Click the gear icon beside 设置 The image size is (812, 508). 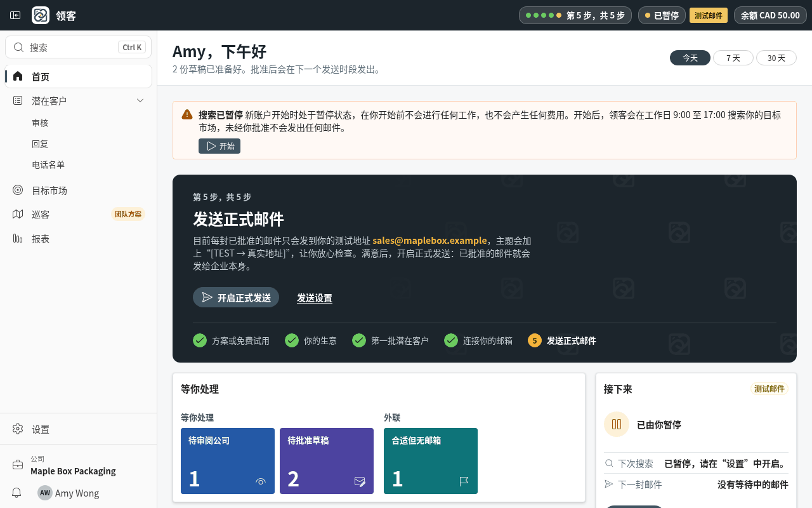18,429
